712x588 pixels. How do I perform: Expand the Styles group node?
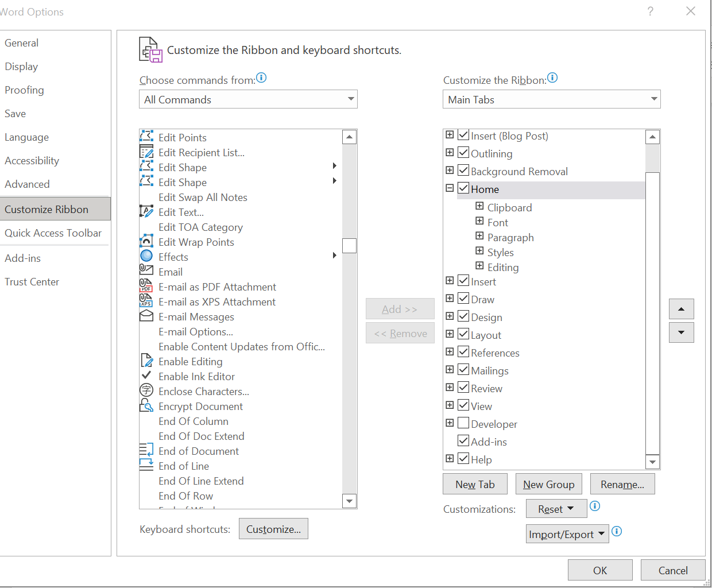coord(479,250)
